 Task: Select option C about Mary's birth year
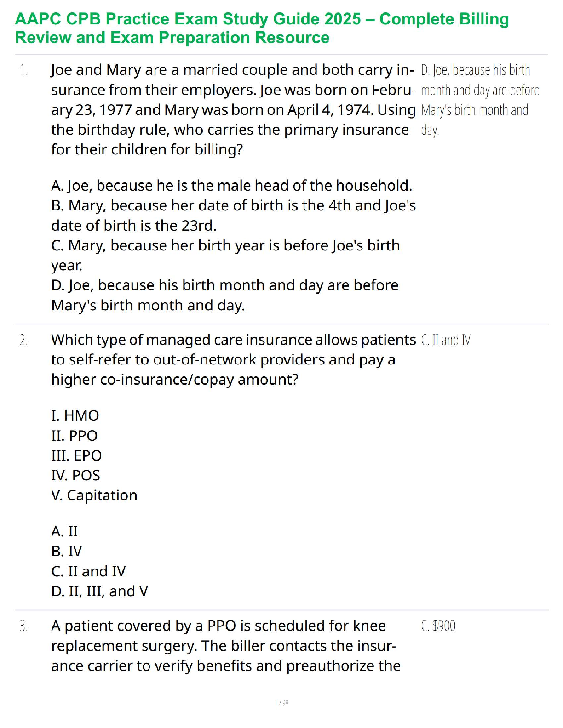(225, 255)
